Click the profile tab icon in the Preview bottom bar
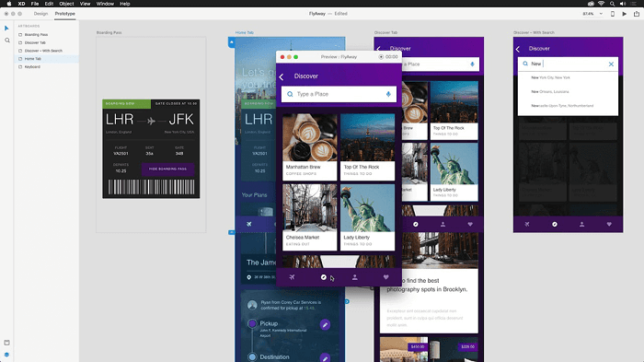The image size is (644, 362). tap(355, 277)
